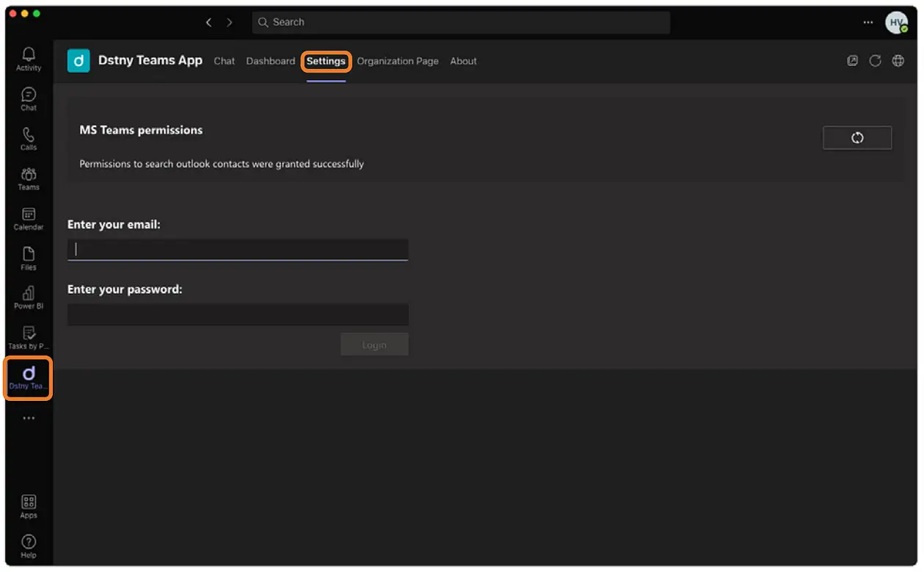Open settings and more ellipsis at top

868,23
